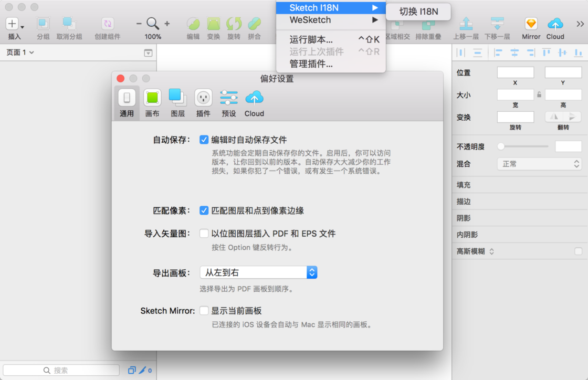The width and height of the screenshot is (588, 380).
Task: Toggle the size proportion lock icon
Action: (x=539, y=95)
